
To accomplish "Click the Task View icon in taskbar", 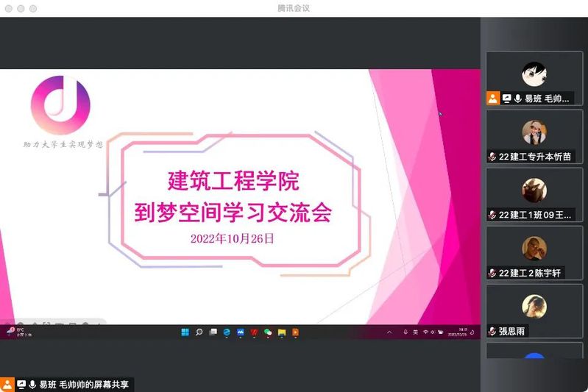I will point(213,332).
